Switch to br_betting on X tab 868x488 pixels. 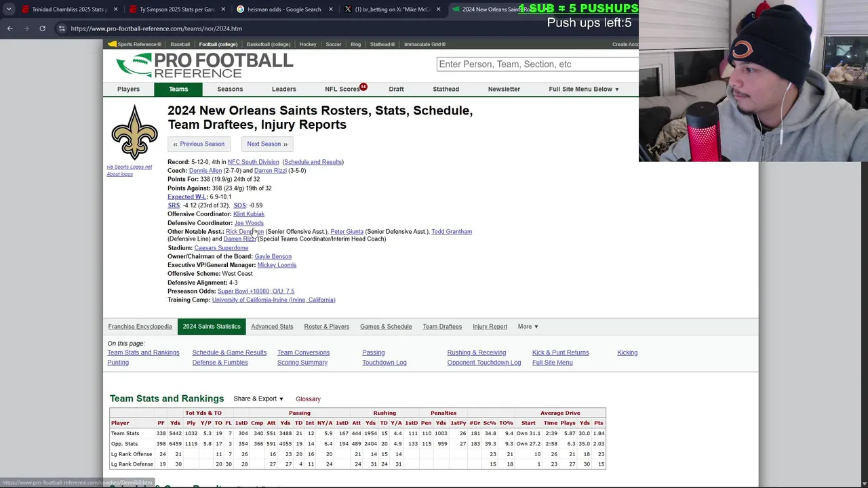pos(391,9)
